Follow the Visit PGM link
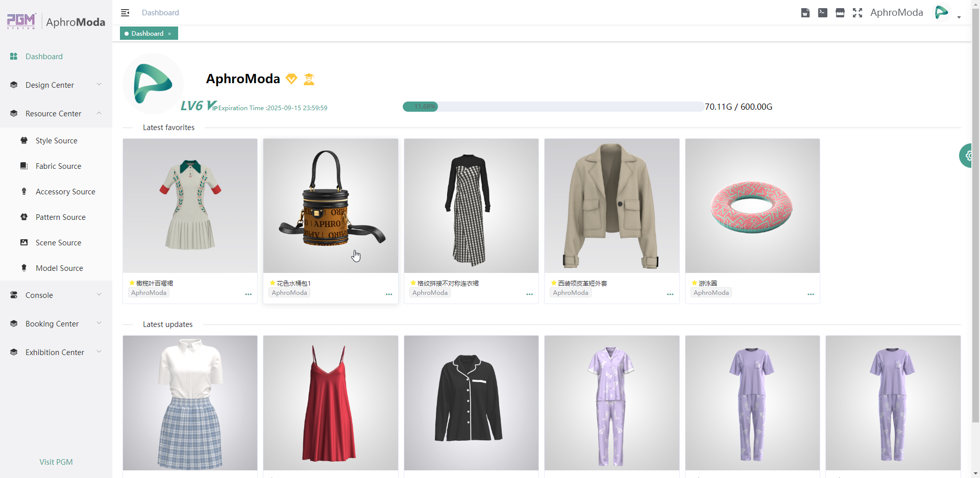The height and width of the screenshot is (478, 980). pyautogui.click(x=56, y=462)
